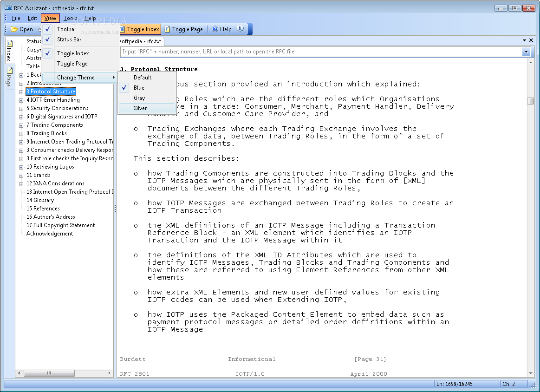Image resolution: width=540 pixels, height=392 pixels.
Task: Expand the 2 Introduction tree node
Action: tap(21, 83)
